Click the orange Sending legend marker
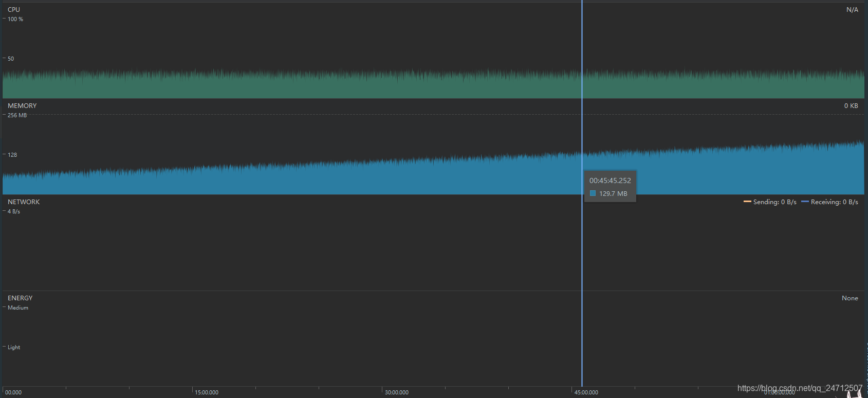Viewport: 868px width, 398px height. pos(747,202)
